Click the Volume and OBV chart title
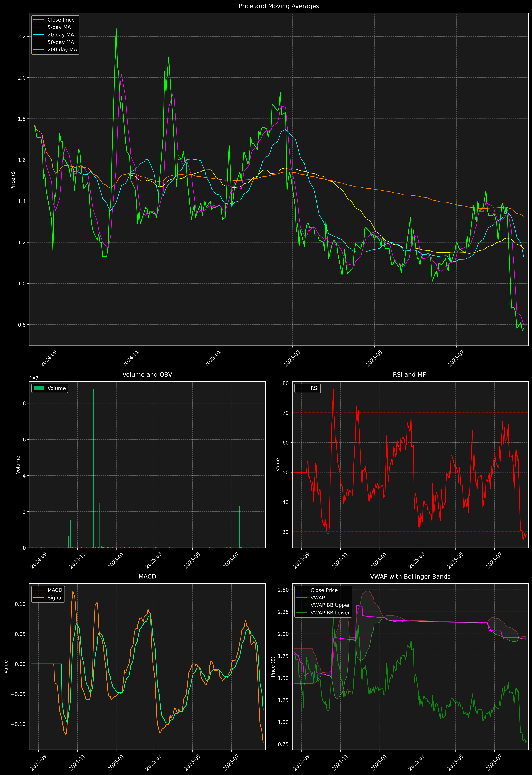This screenshot has width=532, height=775. click(x=147, y=374)
